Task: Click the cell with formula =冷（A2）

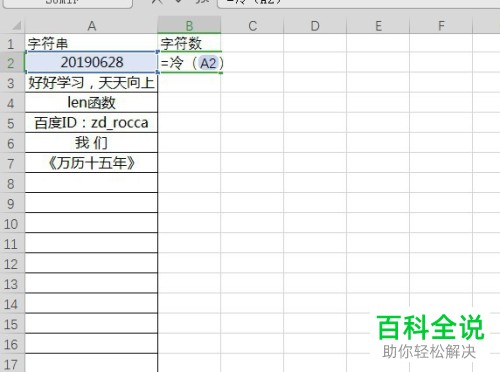Action: click(189, 63)
